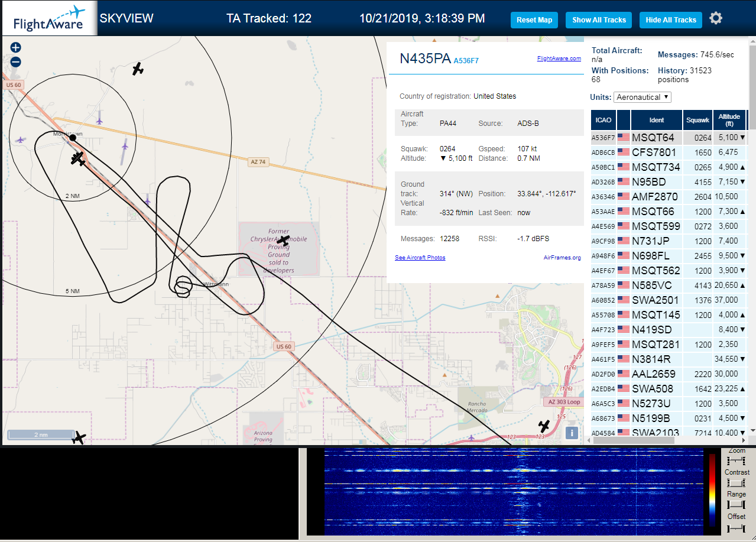Select aircraft icon over Chrysler Proving Ground
Viewport: 756px width, 542px height.
coord(284,240)
